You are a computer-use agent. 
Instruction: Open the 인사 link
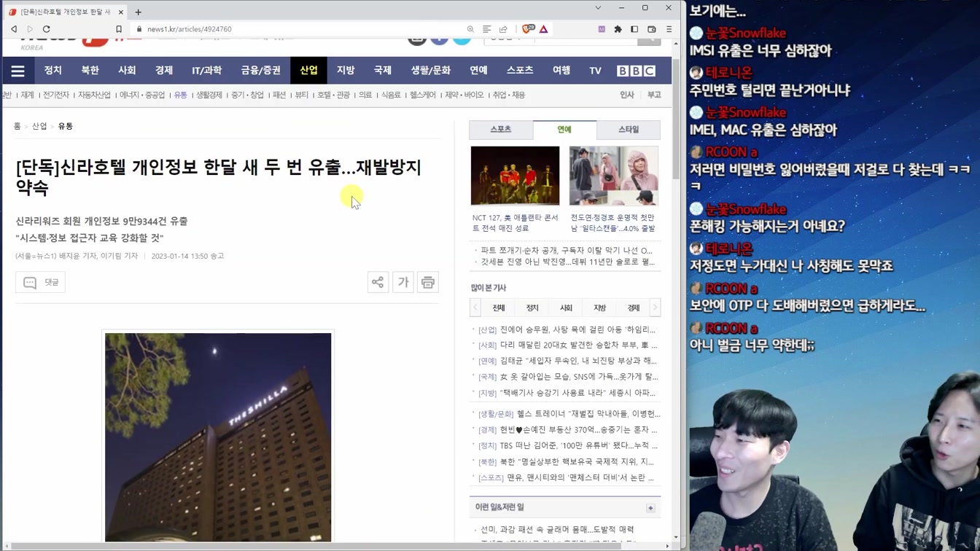click(627, 95)
